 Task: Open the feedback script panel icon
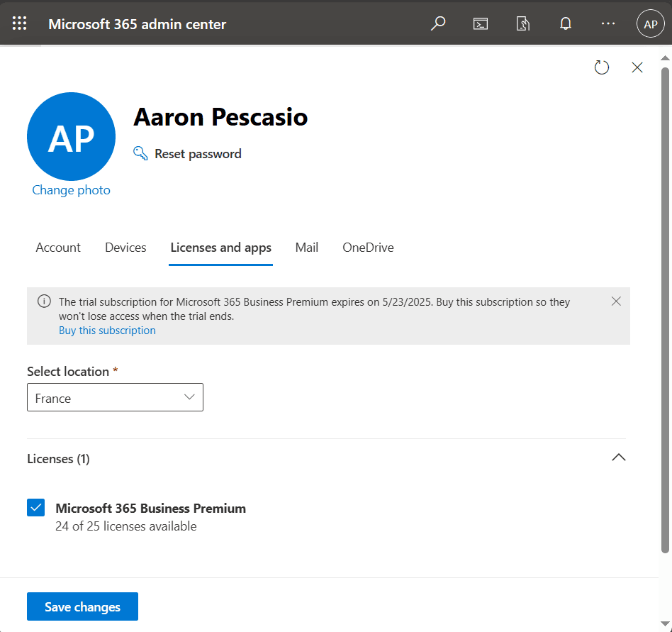pos(522,23)
